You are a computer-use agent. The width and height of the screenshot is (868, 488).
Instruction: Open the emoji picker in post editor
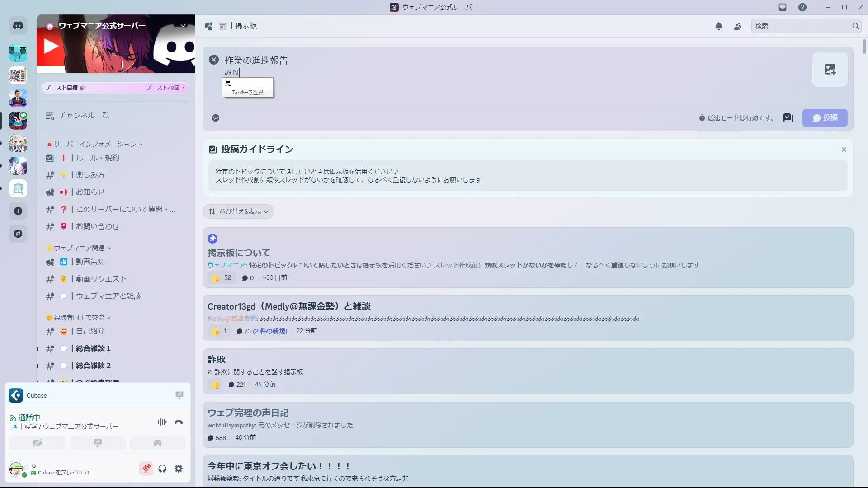[216, 118]
